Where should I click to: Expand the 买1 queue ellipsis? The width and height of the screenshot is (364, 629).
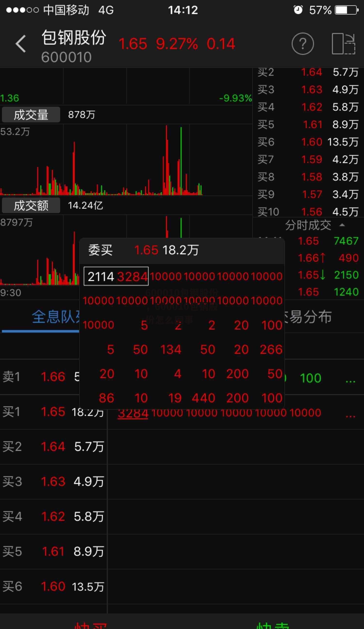[x=350, y=416]
